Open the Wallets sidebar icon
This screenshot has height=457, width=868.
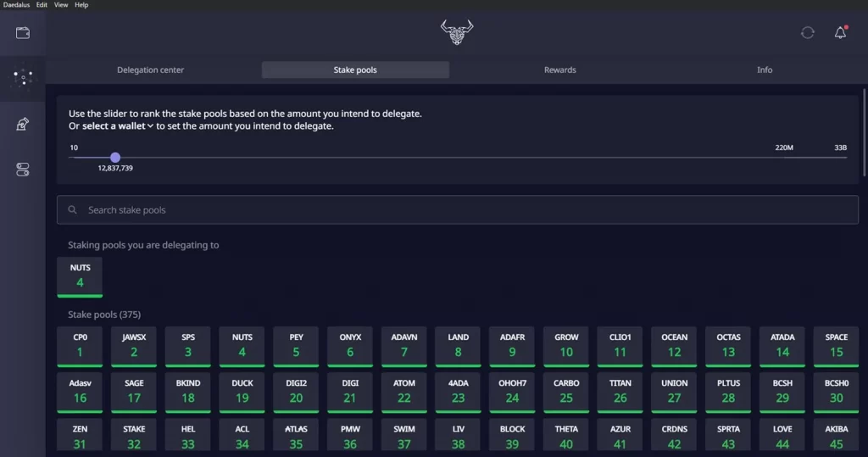[x=23, y=33]
